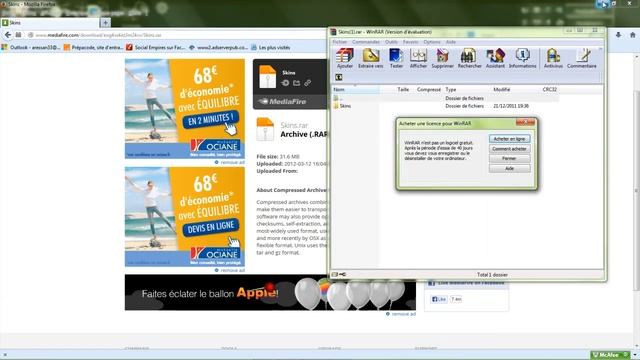640x360 pixels.
Task: Click the Apple balloon banner ad
Action: point(270,292)
